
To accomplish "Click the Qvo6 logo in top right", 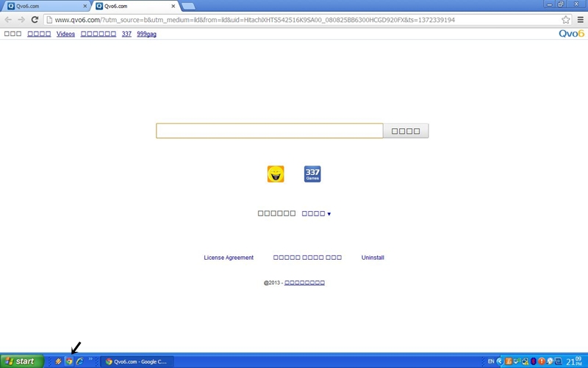I will [x=571, y=34].
